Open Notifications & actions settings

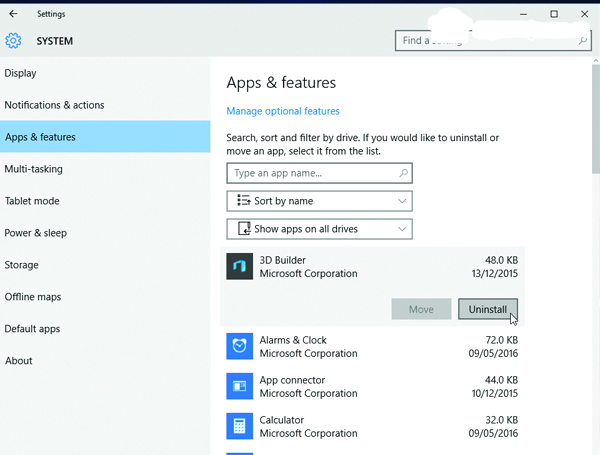[105, 105]
